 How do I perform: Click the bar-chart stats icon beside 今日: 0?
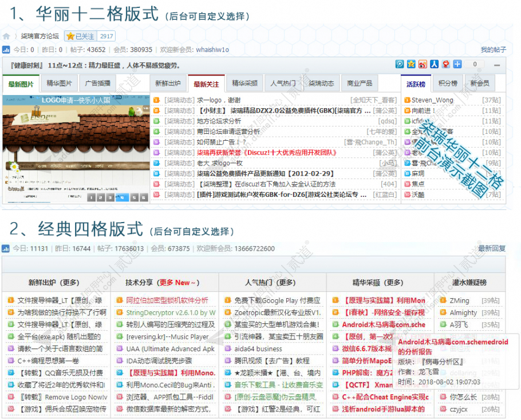6,50
